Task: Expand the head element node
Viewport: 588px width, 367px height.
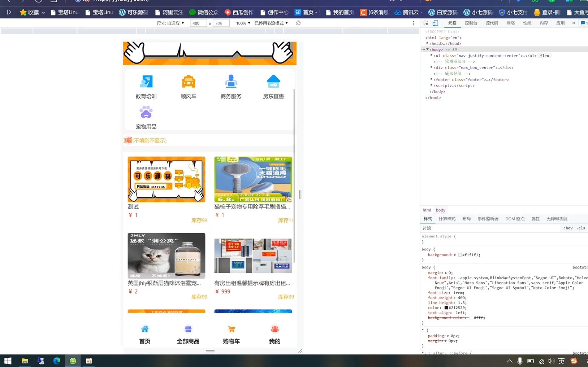Action: [427, 43]
